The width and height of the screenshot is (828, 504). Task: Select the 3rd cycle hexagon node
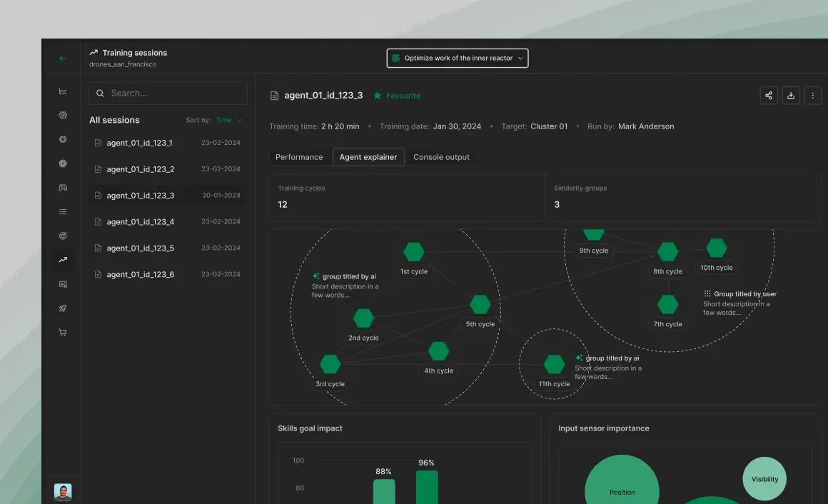330,365
